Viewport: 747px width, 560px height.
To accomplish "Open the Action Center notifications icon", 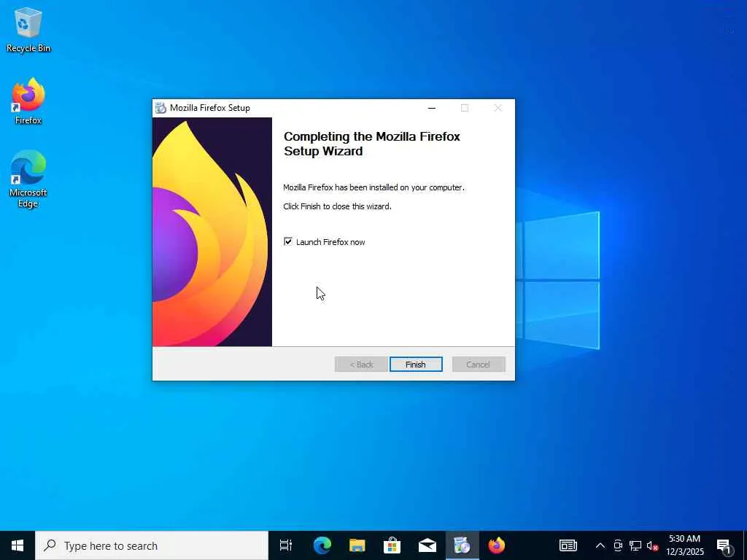I will click(724, 545).
